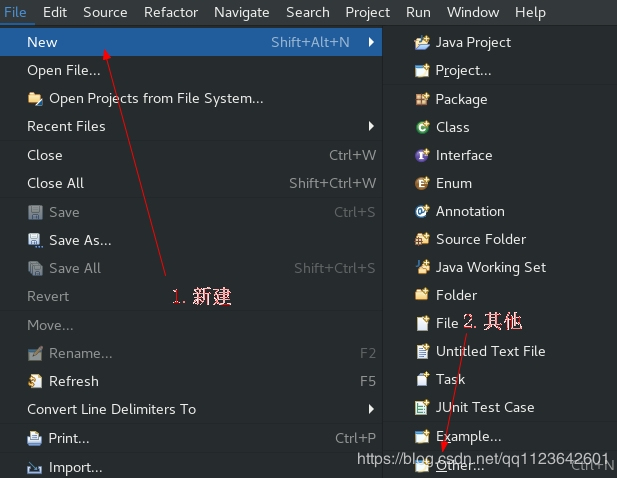Expand the New submenu arrow
Screen dimensions: 617x478
coord(371,42)
